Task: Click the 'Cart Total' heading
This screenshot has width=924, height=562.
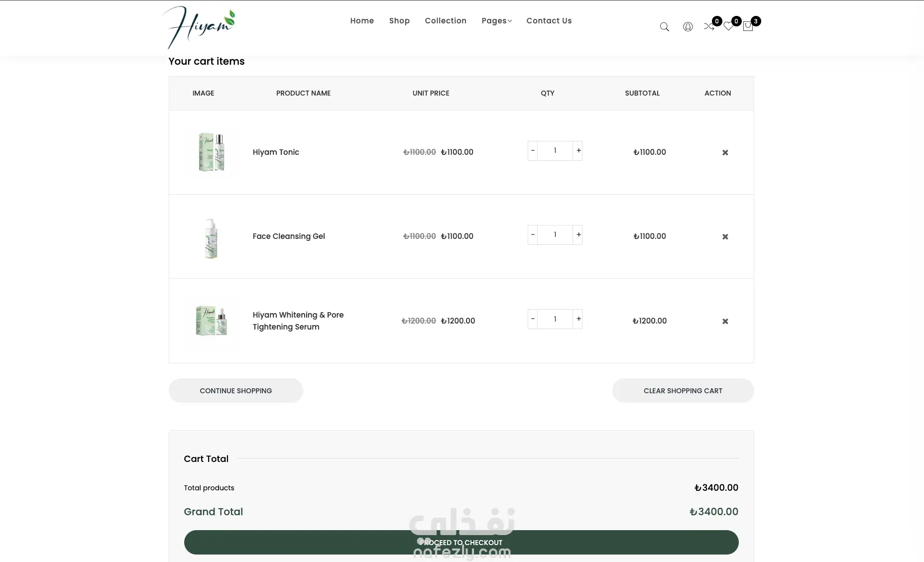Action: [206, 458]
